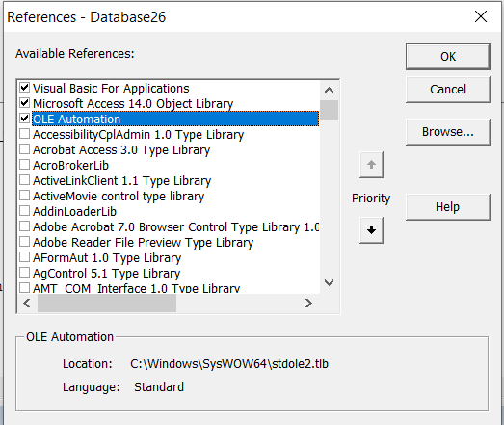Check Adobe Reader File Preview Type Library

[x=24, y=242]
